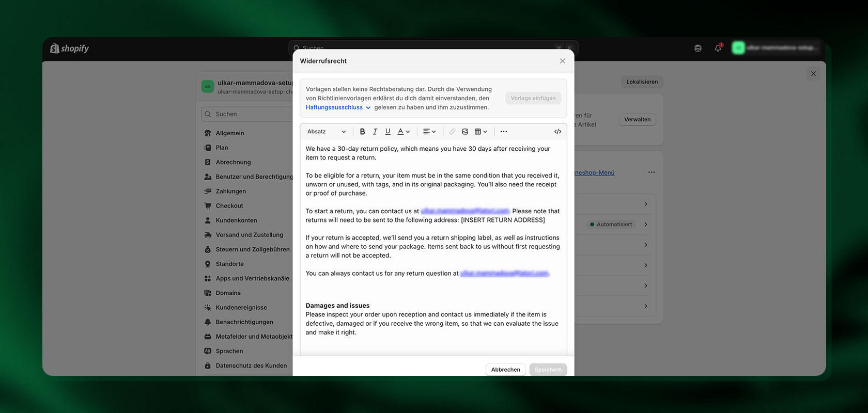Open Allgemein settings
Image resolution: width=868 pixels, height=413 pixels.
pyautogui.click(x=230, y=133)
